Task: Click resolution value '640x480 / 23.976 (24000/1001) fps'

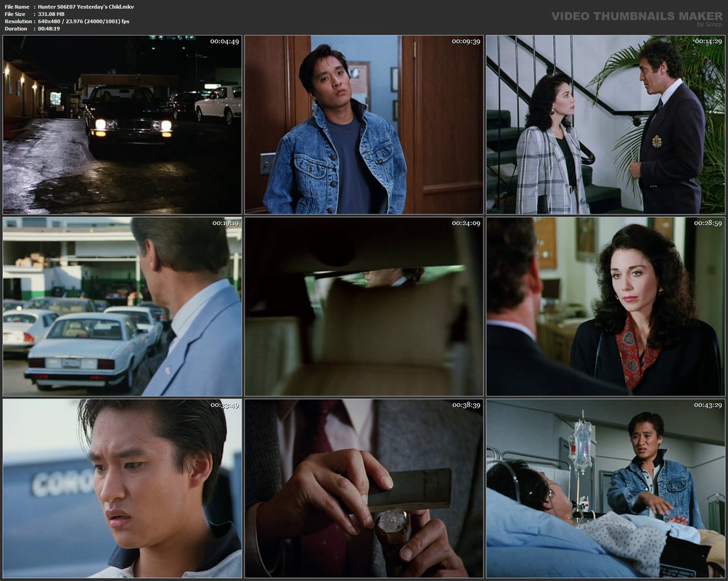Action: 83,21
